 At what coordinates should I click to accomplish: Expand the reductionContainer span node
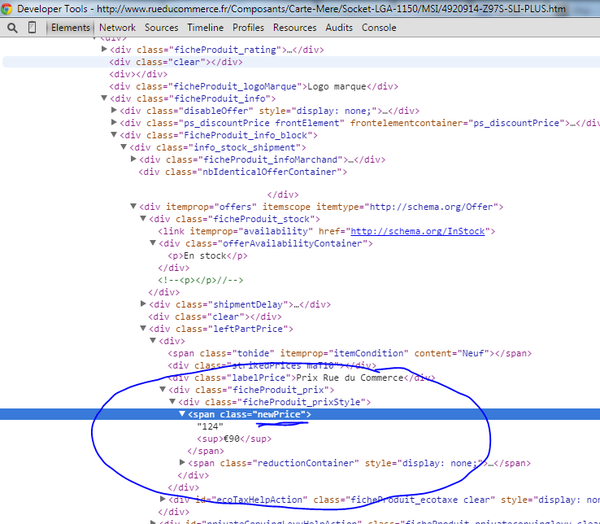pyautogui.click(x=182, y=462)
